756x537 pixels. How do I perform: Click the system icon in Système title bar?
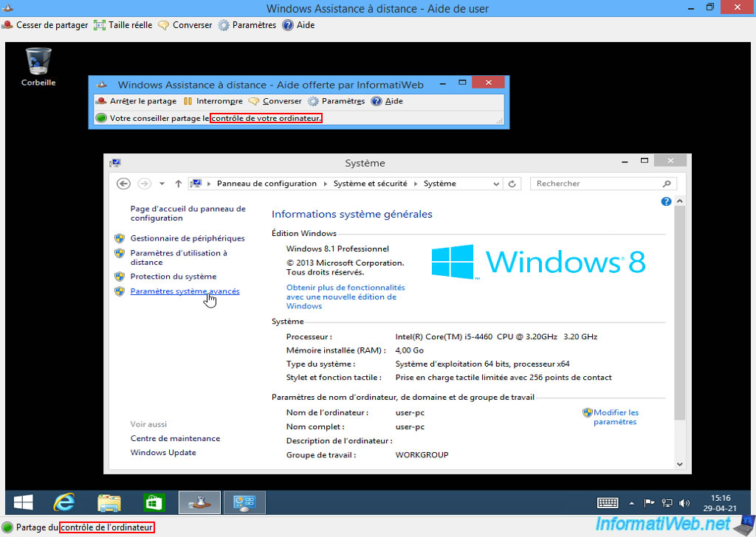[x=115, y=163]
